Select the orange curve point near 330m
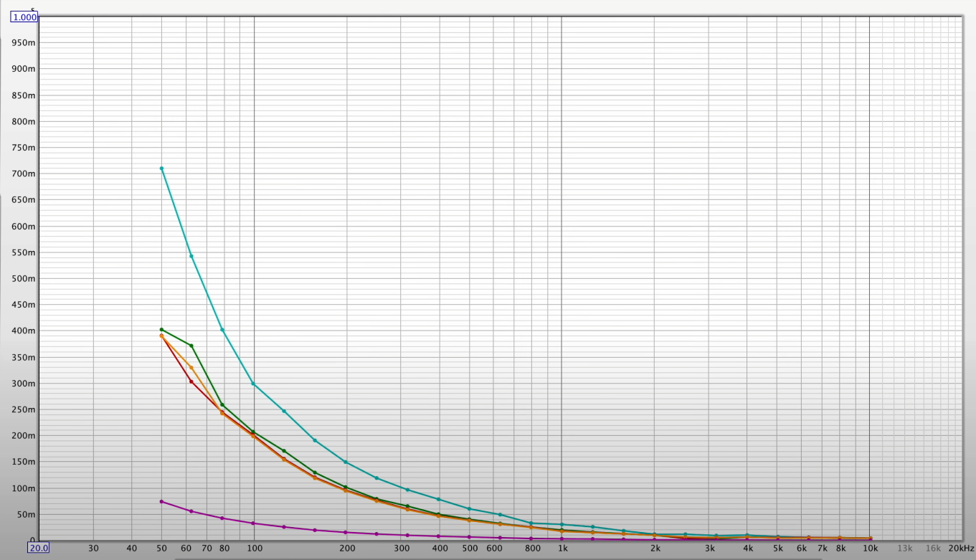 191,368
